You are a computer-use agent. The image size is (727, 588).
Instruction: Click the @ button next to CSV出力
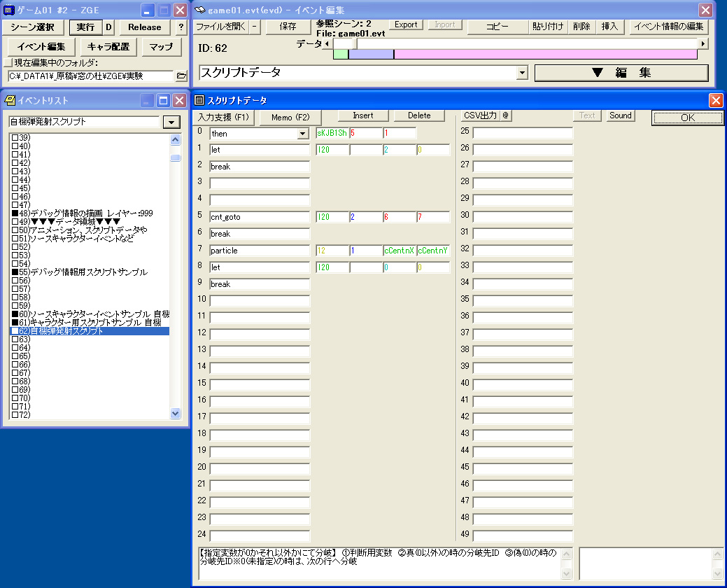505,115
